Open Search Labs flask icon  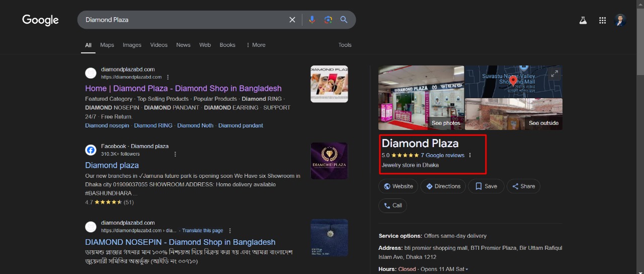click(583, 20)
